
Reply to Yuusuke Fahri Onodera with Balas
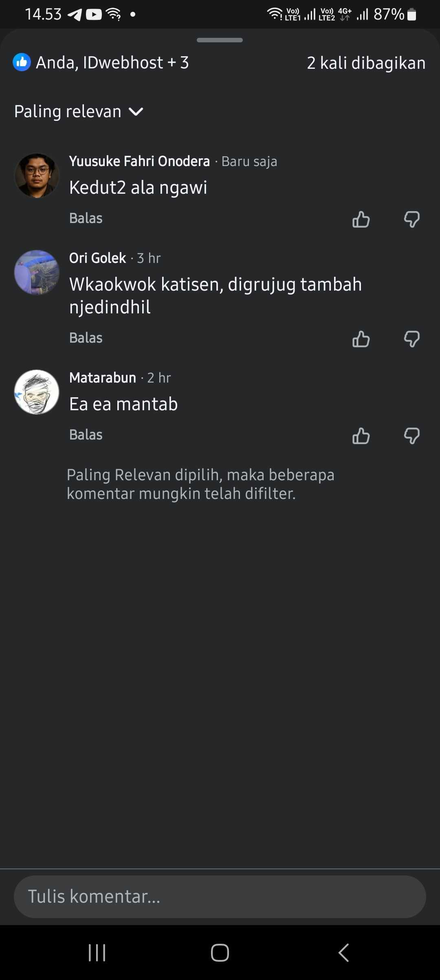tap(86, 218)
